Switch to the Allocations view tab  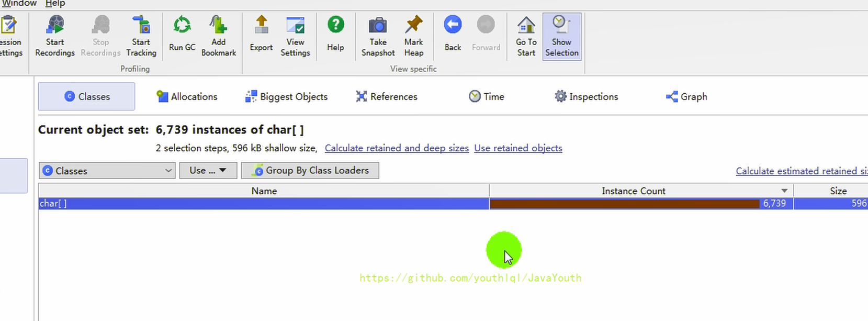187,96
